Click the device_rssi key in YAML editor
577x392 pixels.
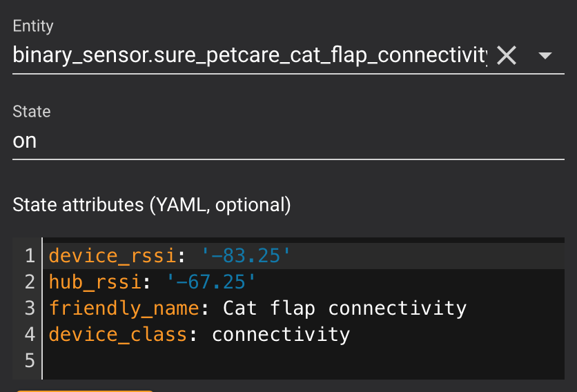tap(113, 256)
